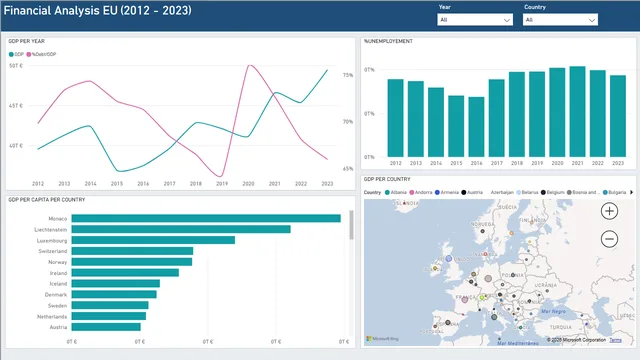640x360 pixels.
Task: Select Belarus in the map legend
Action: (527, 192)
